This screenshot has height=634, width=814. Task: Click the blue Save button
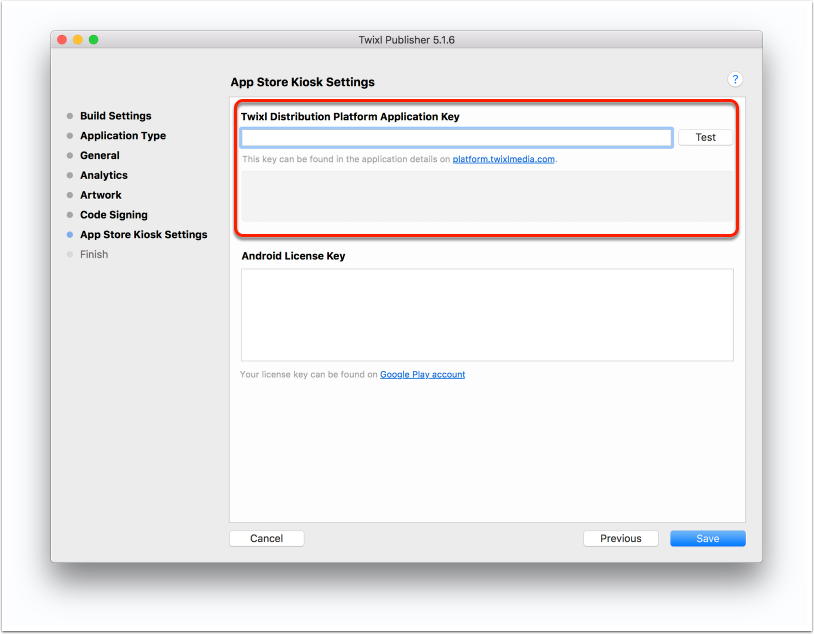[708, 538]
